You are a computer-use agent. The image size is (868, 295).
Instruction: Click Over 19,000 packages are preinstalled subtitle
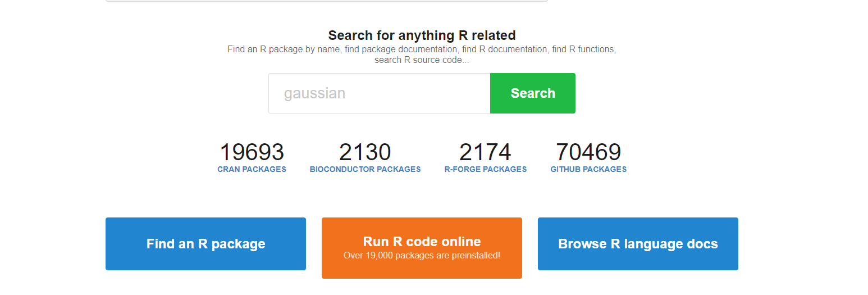(x=422, y=256)
